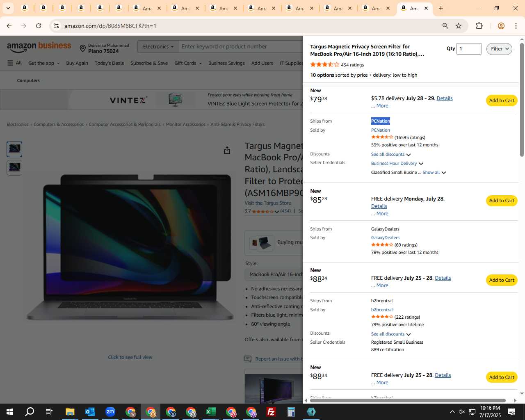Visit the Targus Store link
The image size is (525, 420).
268,203
